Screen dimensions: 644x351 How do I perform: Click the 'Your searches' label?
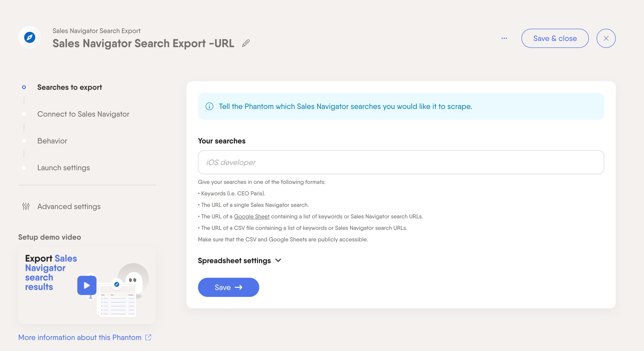tap(221, 141)
